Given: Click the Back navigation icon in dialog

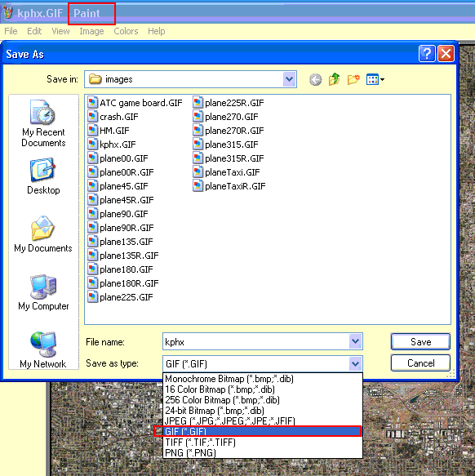Looking at the screenshot, I should click(315, 80).
